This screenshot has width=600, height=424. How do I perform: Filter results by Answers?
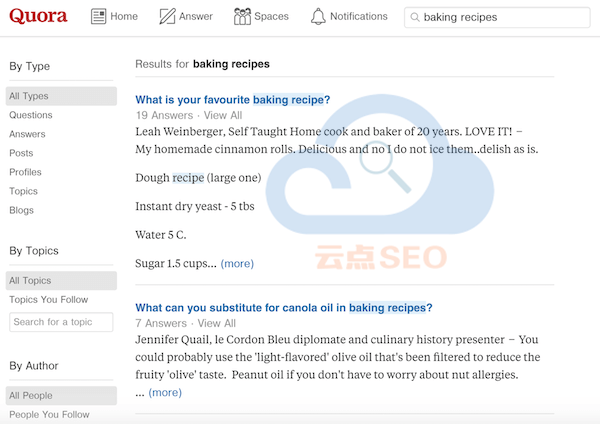(27, 134)
